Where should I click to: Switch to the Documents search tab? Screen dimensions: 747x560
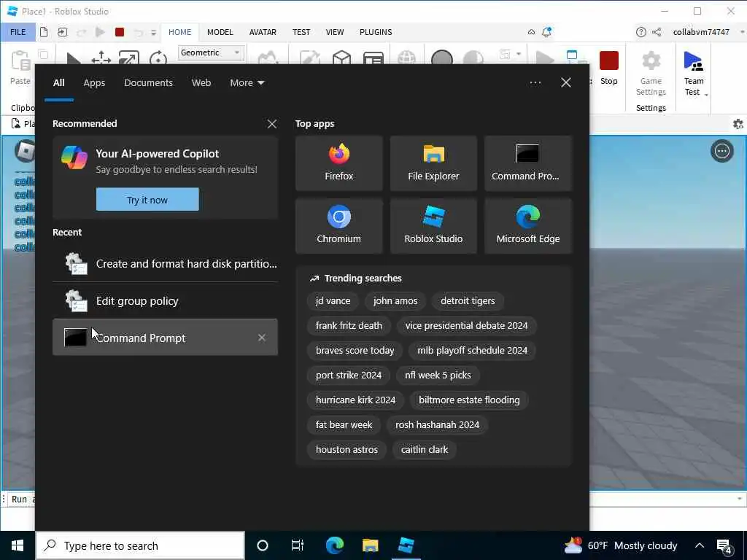coord(148,83)
